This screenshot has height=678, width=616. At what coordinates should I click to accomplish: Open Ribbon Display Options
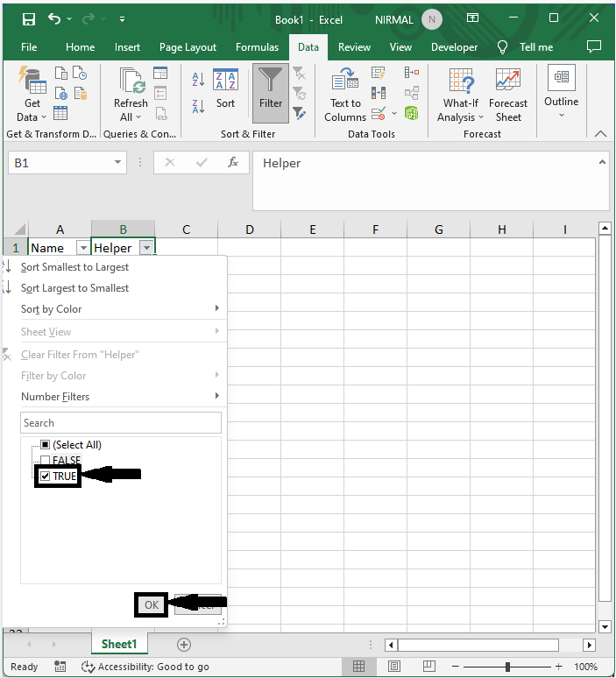(472, 18)
